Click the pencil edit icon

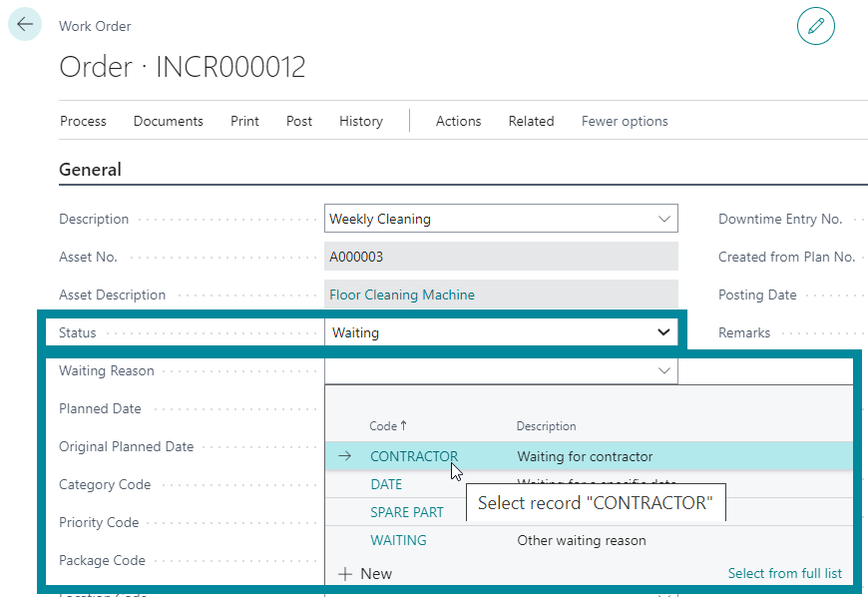pos(815,26)
